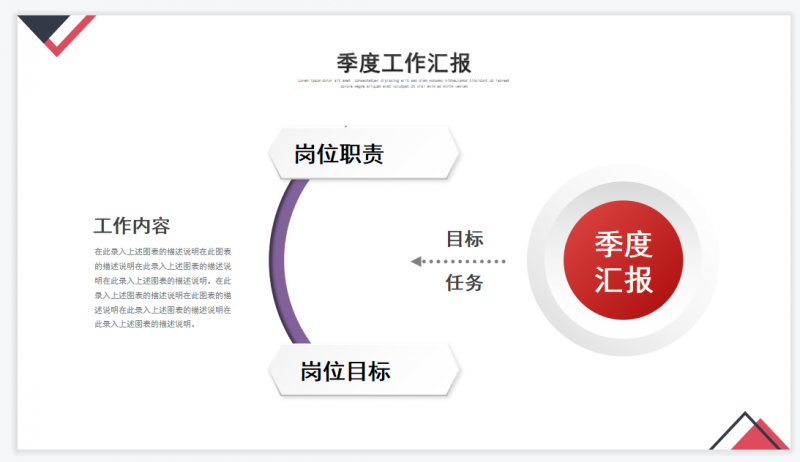
Task: Click the small Lorem ipsum subtitle text
Action: [404, 83]
